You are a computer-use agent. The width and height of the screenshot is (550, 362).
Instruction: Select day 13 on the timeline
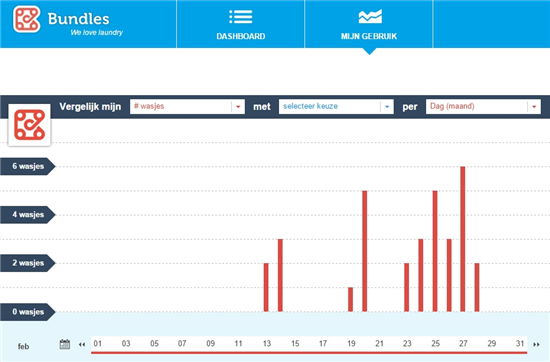pyautogui.click(x=267, y=344)
